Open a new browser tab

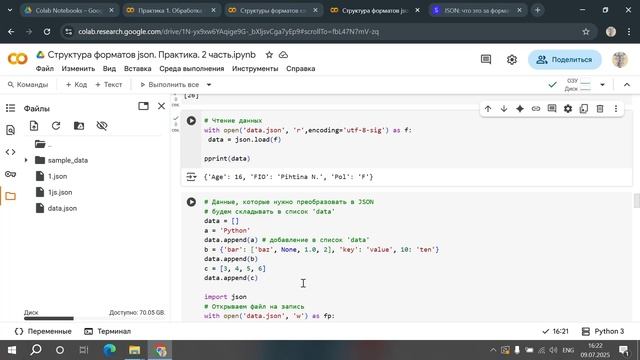(x=538, y=11)
